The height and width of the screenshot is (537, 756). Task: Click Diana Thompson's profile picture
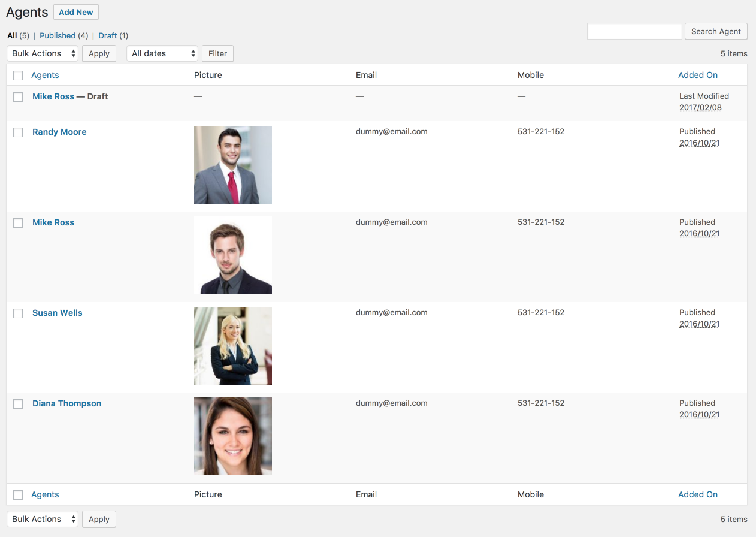pyautogui.click(x=233, y=436)
